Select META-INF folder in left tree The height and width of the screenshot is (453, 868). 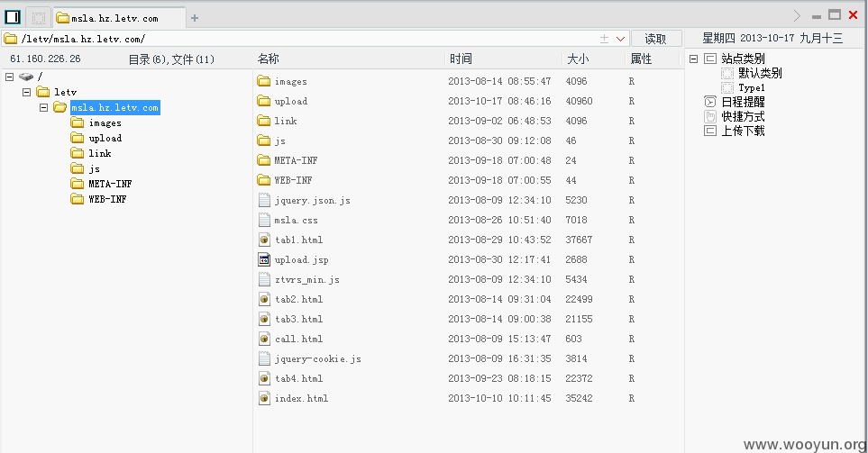coord(110,184)
